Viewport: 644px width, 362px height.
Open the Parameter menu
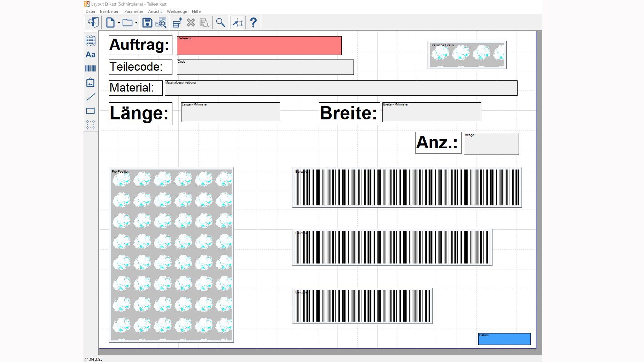tap(133, 11)
